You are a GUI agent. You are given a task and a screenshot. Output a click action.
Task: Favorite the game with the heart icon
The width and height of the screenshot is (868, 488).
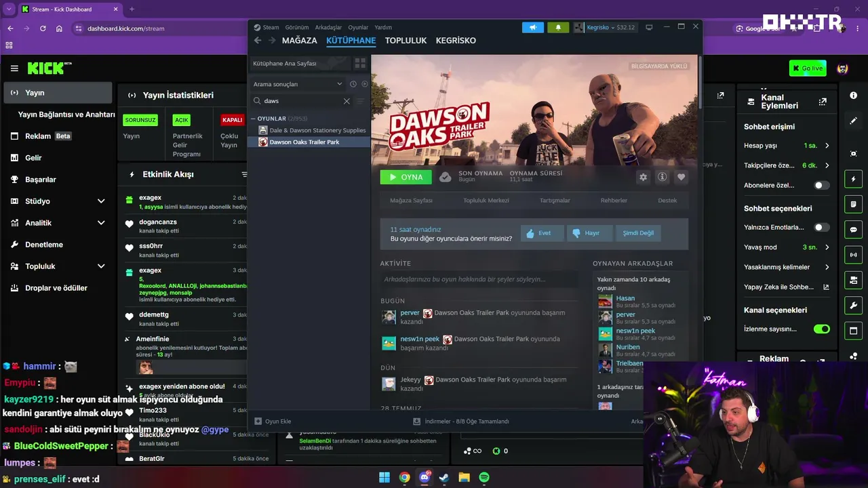682,177
